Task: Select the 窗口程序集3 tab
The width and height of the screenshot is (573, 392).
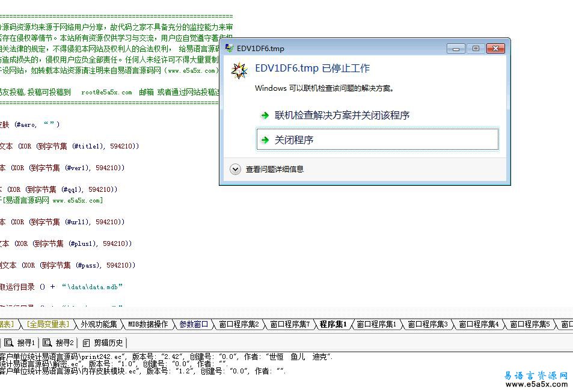Action: 428,324
